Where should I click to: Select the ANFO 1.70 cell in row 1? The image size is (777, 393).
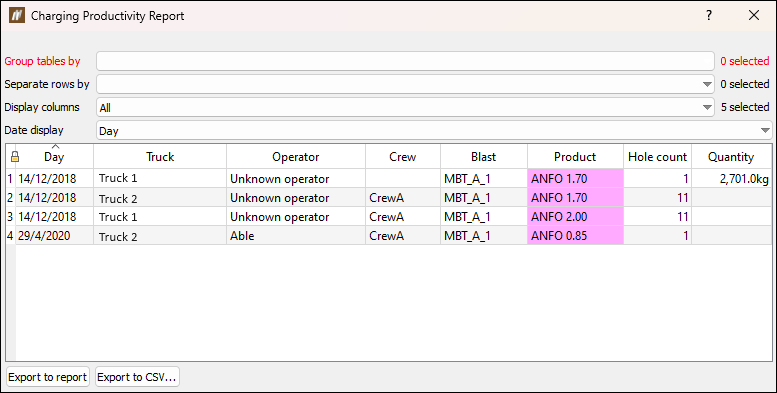pos(575,178)
